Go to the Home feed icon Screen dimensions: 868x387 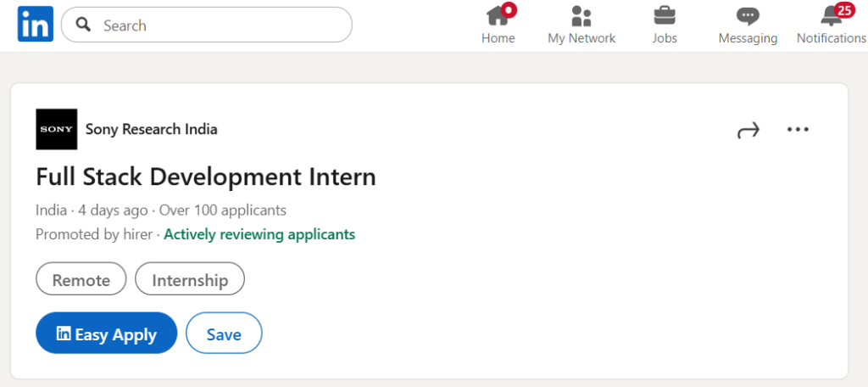[498, 16]
